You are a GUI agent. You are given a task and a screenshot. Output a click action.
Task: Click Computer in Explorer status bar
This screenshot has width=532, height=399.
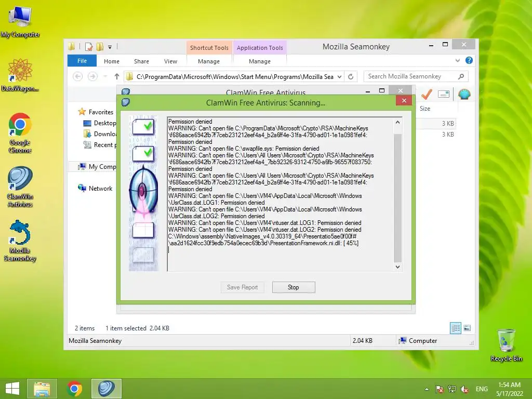pos(418,341)
